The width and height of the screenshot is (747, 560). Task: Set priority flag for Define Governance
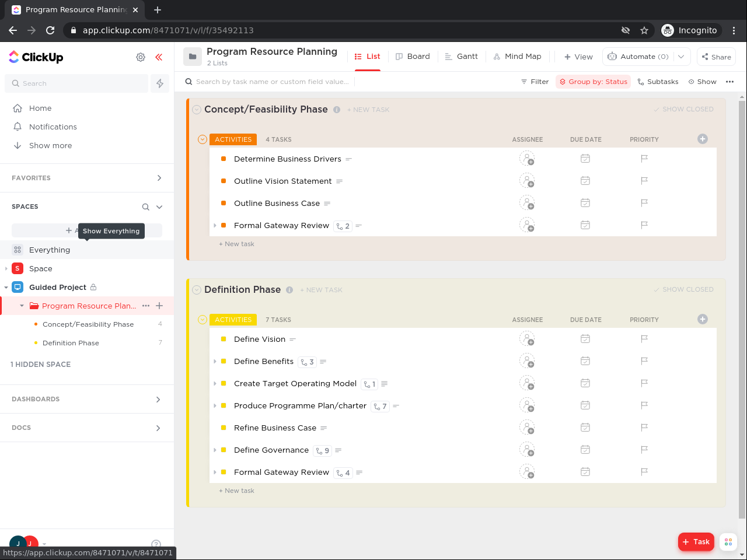(x=644, y=450)
